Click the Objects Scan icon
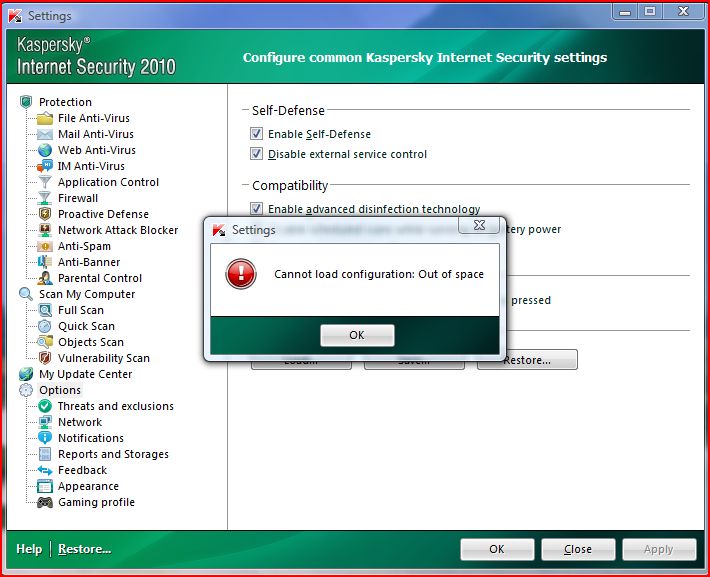Screen dimensions: 710x577 (45, 342)
